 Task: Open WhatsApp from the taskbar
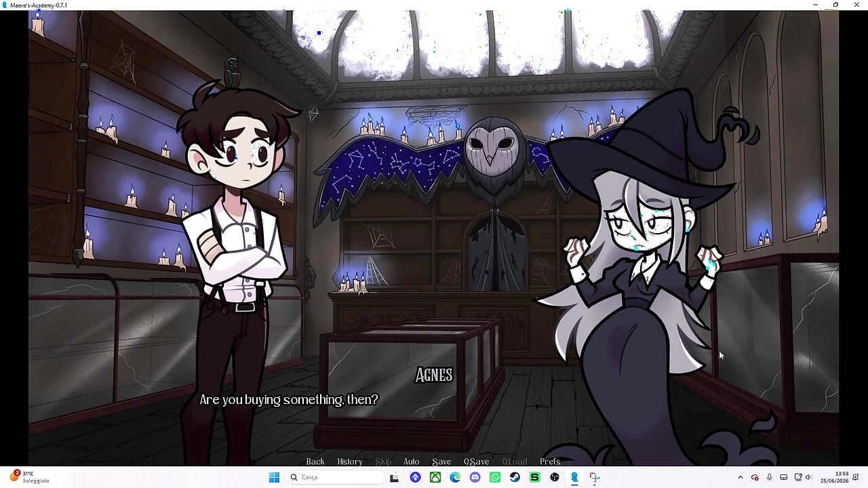point(495,477)
